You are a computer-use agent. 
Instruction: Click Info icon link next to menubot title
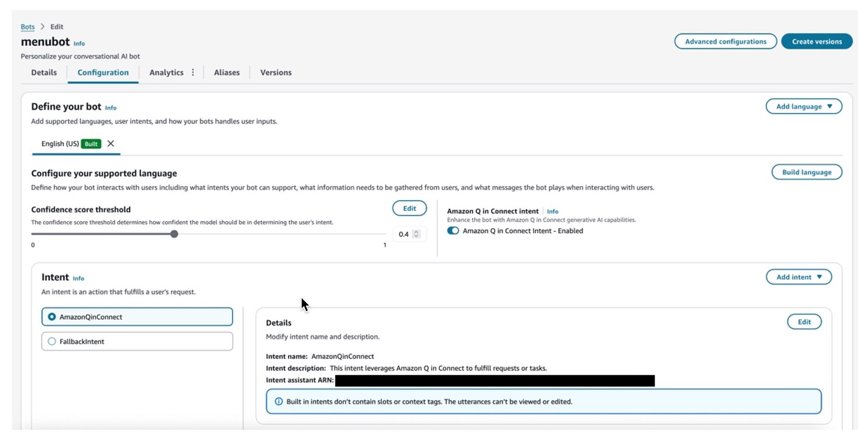point(79,44)
